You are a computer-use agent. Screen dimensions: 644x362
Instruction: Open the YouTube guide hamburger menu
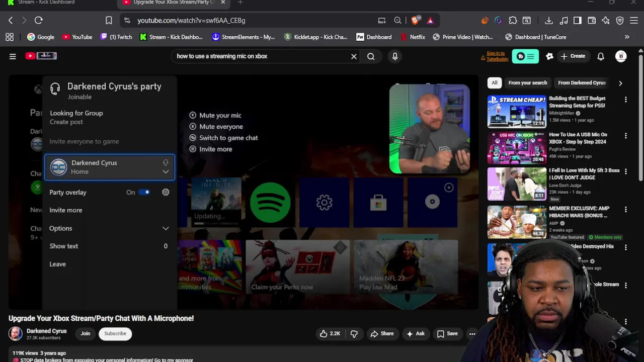point(13,56)
